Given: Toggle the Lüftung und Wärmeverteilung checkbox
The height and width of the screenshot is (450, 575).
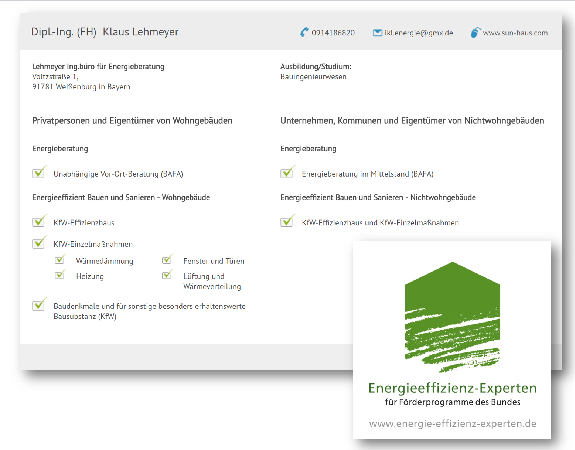Looking at the screenshot, I should (x=167, y=274).
